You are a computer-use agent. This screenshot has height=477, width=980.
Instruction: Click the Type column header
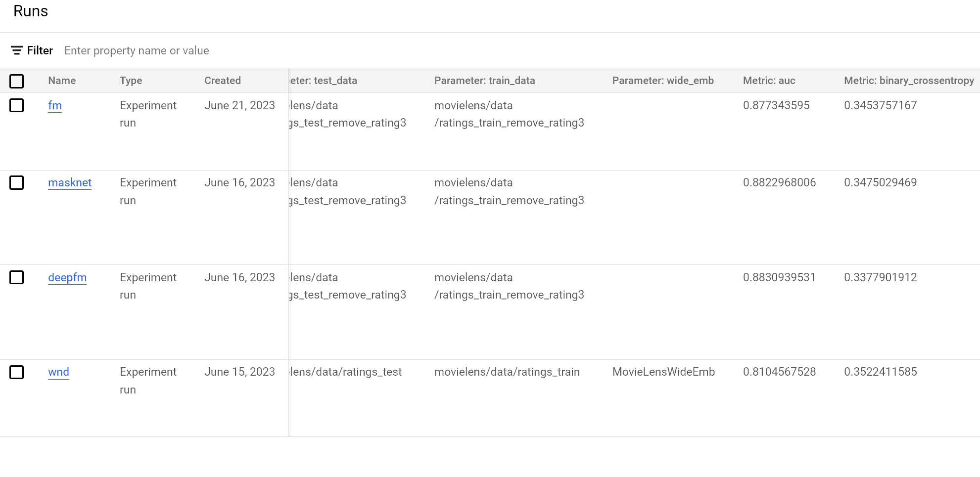tap(131, 80)
